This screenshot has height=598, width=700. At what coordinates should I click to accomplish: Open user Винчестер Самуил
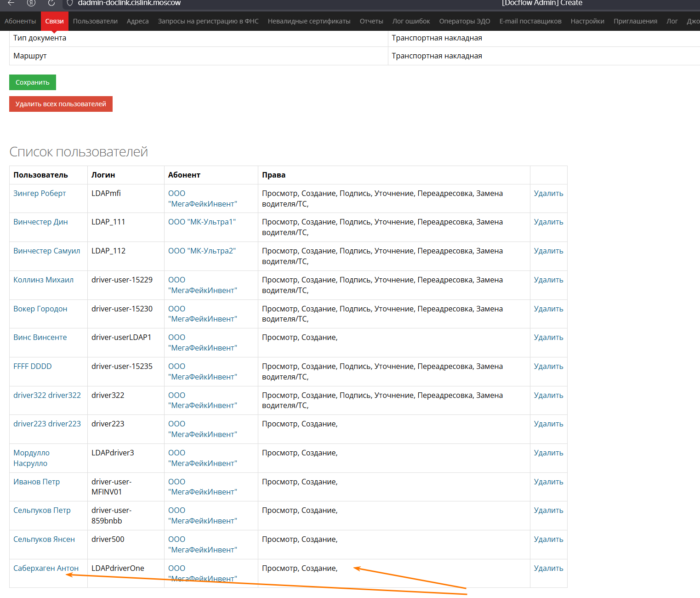(46, 251)
